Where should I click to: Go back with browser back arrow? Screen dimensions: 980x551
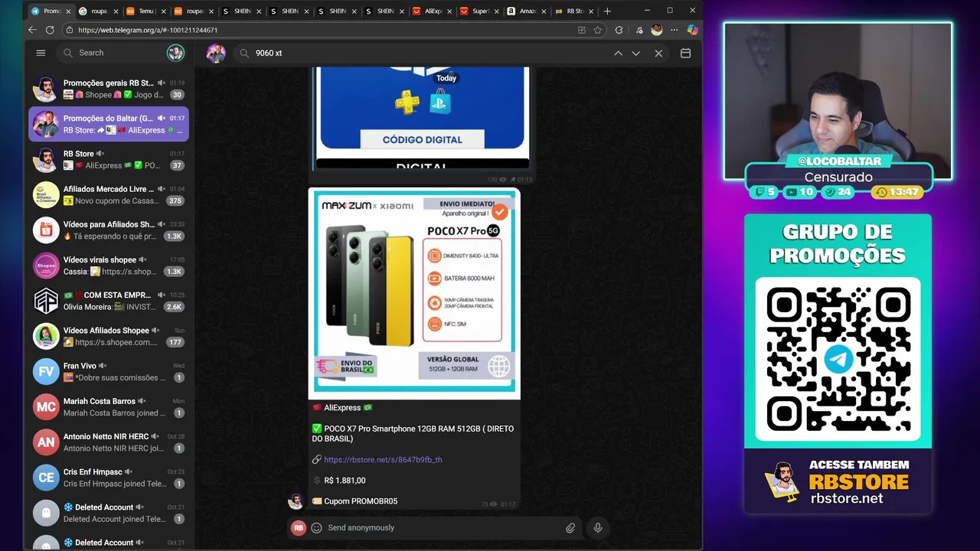[32, 30]
